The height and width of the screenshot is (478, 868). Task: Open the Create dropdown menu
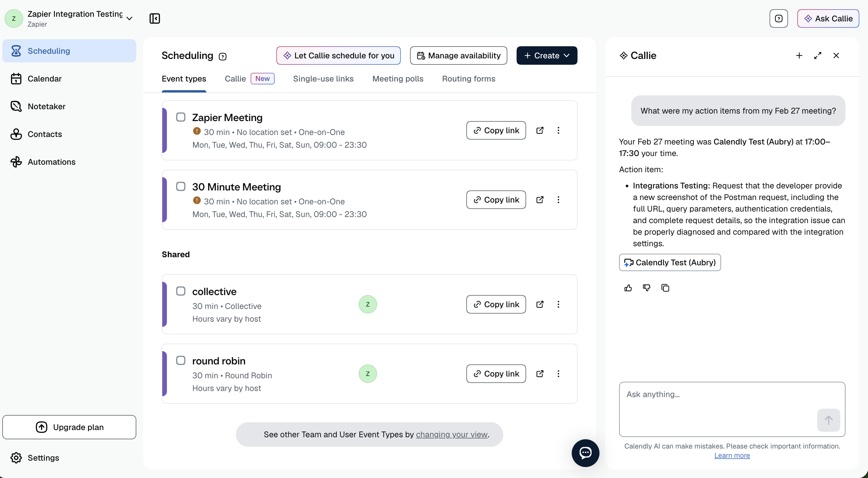click(547, 55)
